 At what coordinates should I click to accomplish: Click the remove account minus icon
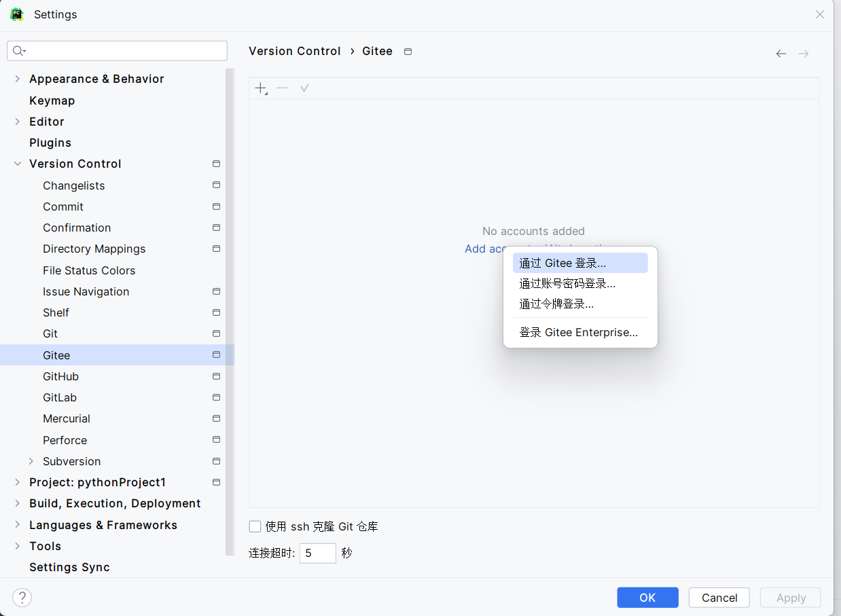(x=283, y=88)
